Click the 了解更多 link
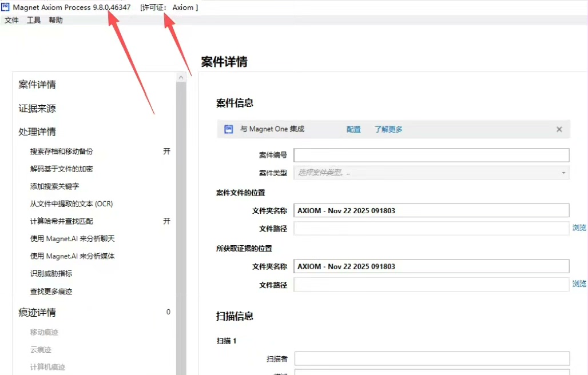 point(388,129)
